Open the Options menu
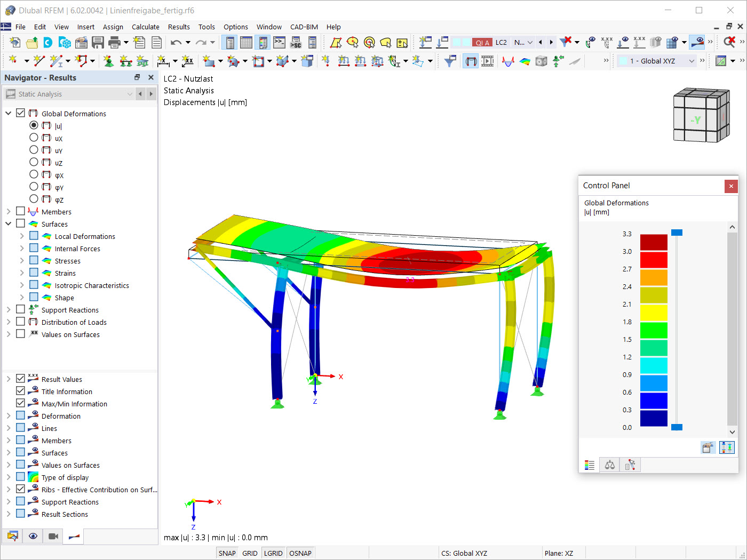The width and height of the screenshot is (747, 560). 236,27
